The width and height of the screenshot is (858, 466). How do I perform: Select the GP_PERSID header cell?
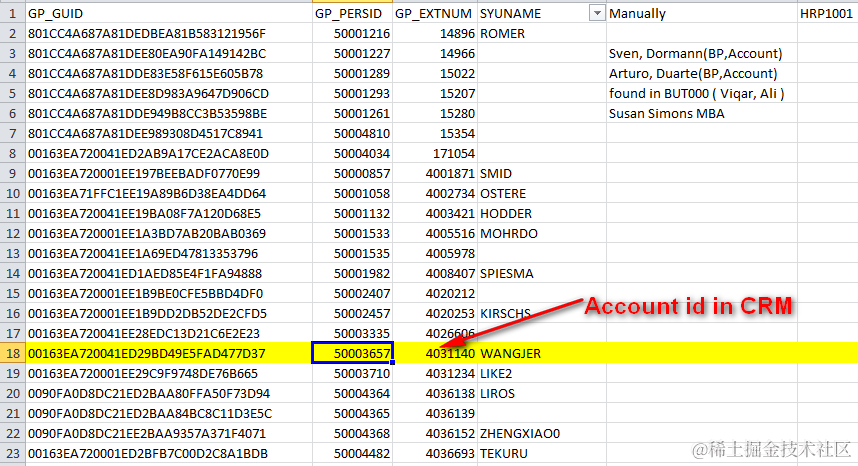353,14
